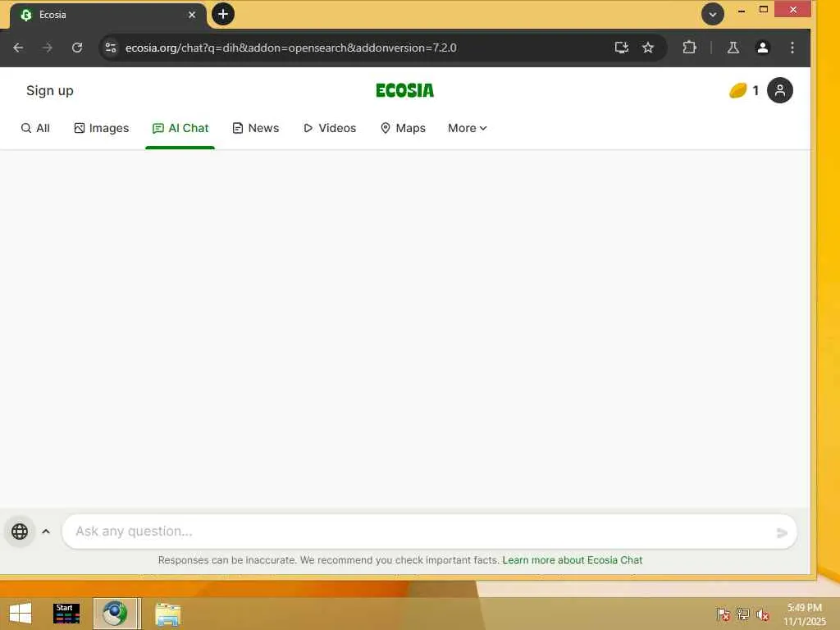Switch to the Videos tab
840x630 pixels.
[x=330, y=128]
